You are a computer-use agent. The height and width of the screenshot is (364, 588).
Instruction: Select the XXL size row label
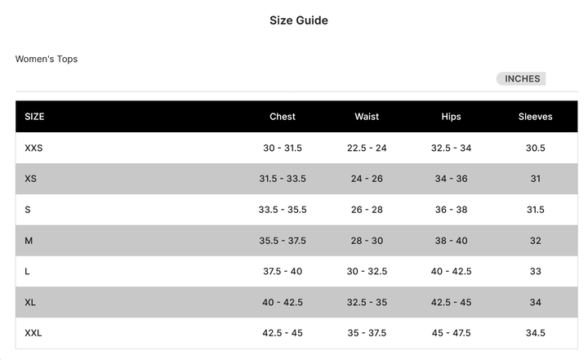coord(33,333)
